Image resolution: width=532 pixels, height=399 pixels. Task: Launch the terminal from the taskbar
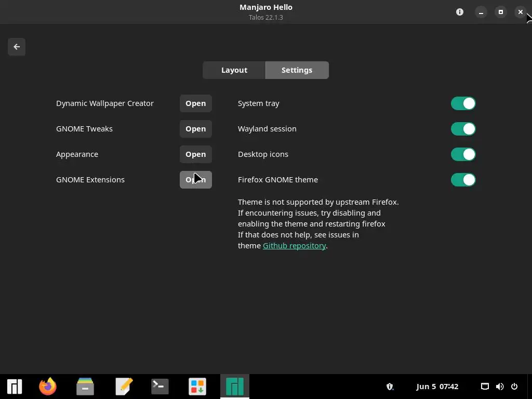point(160,387)
